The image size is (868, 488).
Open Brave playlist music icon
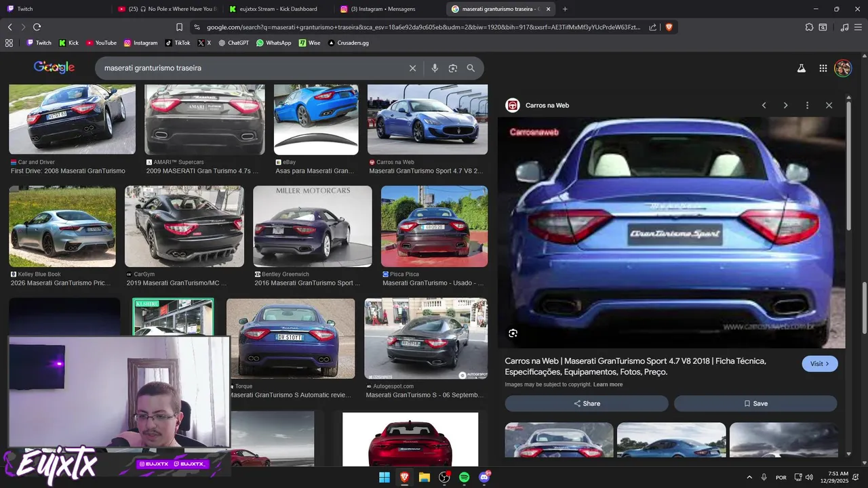(844, 27)
